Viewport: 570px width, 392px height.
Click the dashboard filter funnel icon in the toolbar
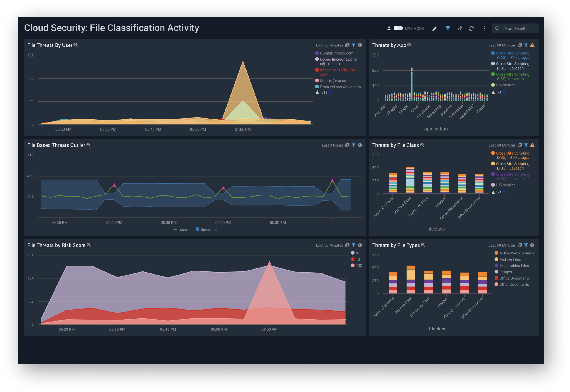tap(448, 28)
